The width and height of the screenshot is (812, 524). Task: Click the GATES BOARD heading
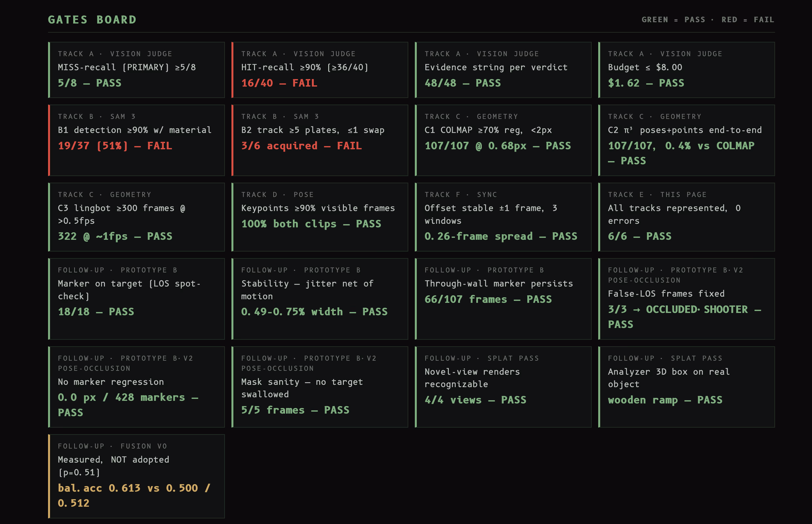point(92,20)
